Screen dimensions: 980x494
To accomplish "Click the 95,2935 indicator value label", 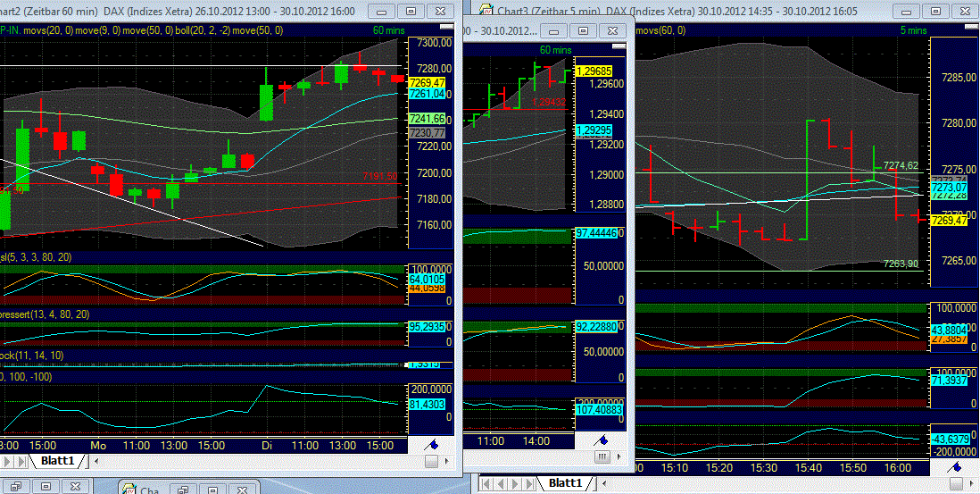I will point(427,326).
